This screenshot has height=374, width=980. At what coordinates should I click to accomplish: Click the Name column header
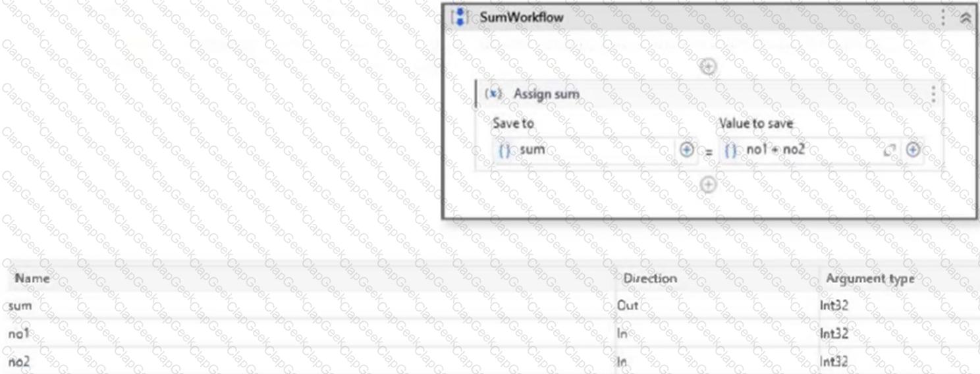click(x=32, y=279)
